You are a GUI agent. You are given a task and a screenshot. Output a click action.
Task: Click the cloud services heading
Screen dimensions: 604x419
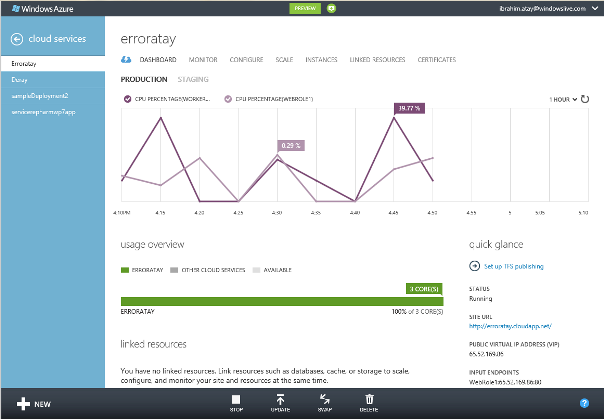[57, 39]
